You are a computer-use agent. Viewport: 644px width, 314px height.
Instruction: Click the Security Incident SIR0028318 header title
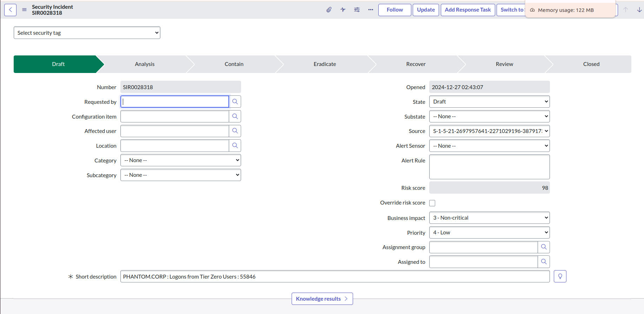point(52,10)
